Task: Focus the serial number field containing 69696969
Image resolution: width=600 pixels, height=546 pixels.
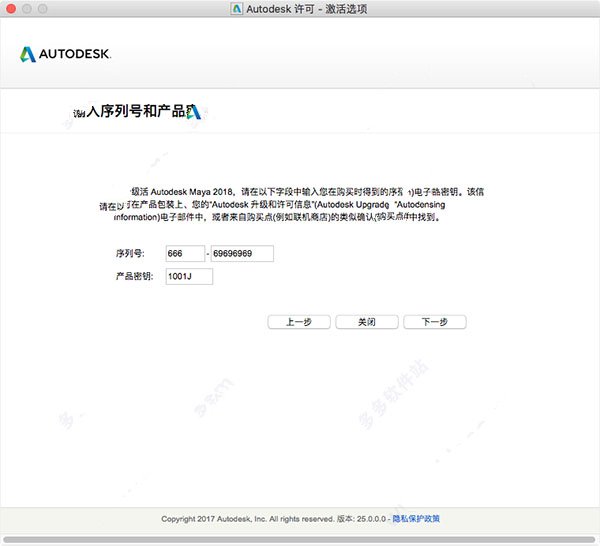Action: click(x=242, y=253)
